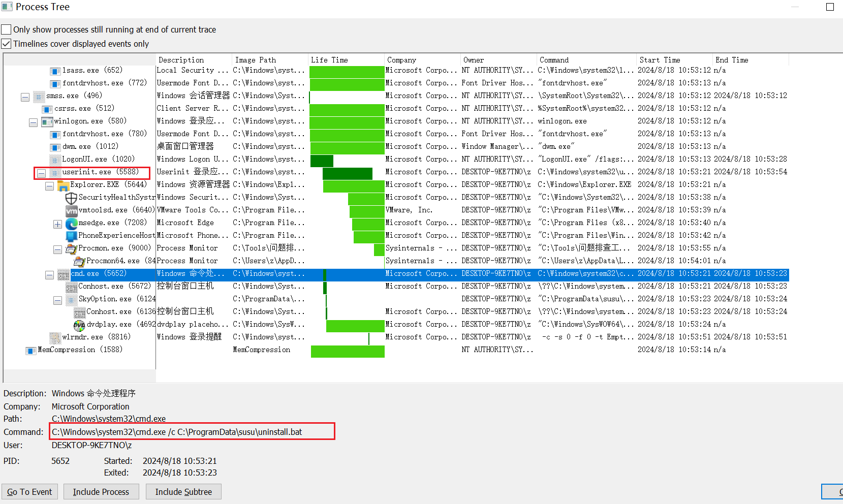Select the Conhost.exe (6136) icon

click(x=80, y=312)
